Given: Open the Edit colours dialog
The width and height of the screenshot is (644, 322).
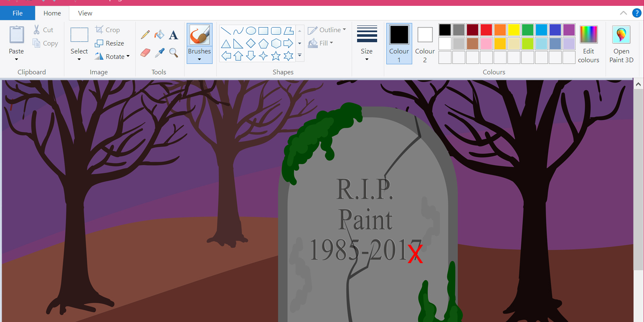Looking at the screenshot, I should (x=588, y=44).
